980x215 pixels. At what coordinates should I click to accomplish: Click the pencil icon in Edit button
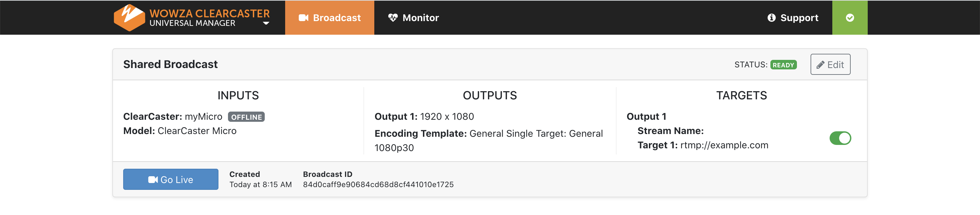tap(820, 65)
